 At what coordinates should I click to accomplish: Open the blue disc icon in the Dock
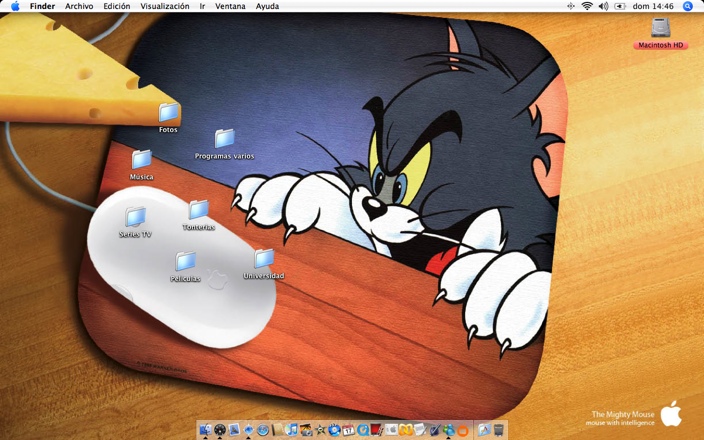[334, 430]
